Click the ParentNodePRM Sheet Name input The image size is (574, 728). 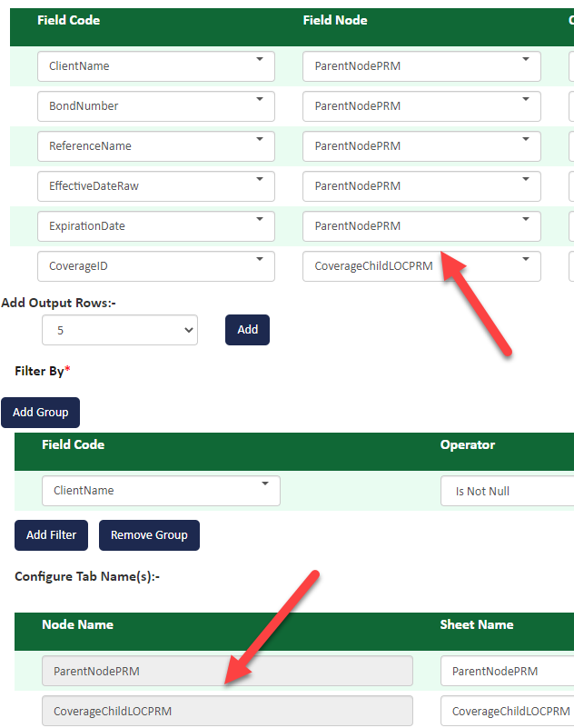506,670
